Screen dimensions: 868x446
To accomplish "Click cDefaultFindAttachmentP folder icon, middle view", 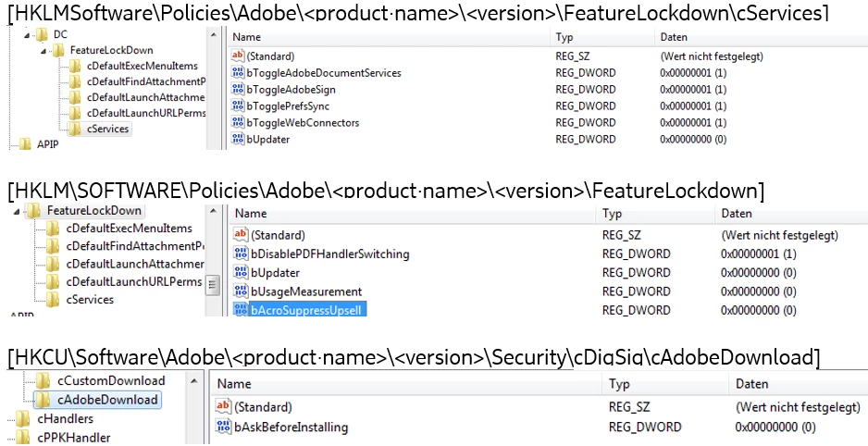I will (x=53, y=246).
